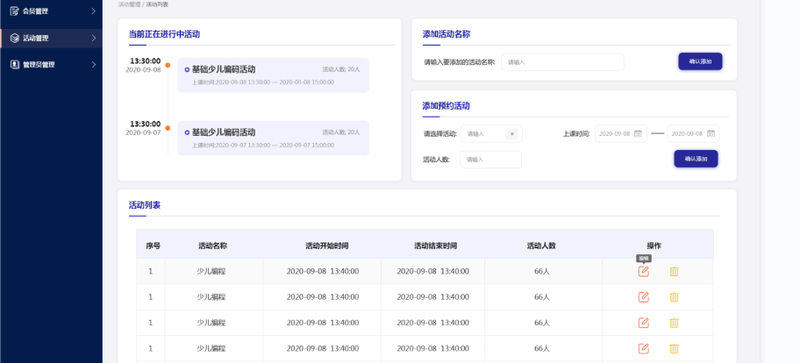
Task: Focus the 活动人数 input field
Action: (x=490, y=159)
